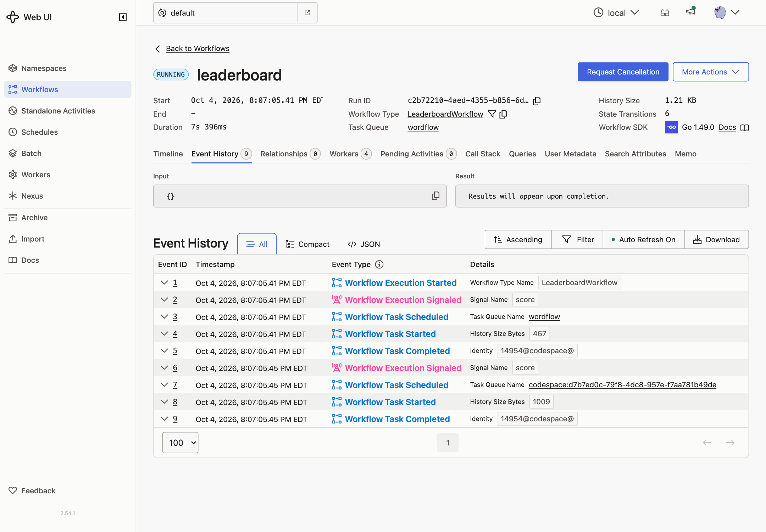This screenshot has width=766, height=532.
Task: Change the 100 rows per page selector
Action: (180, 443)
